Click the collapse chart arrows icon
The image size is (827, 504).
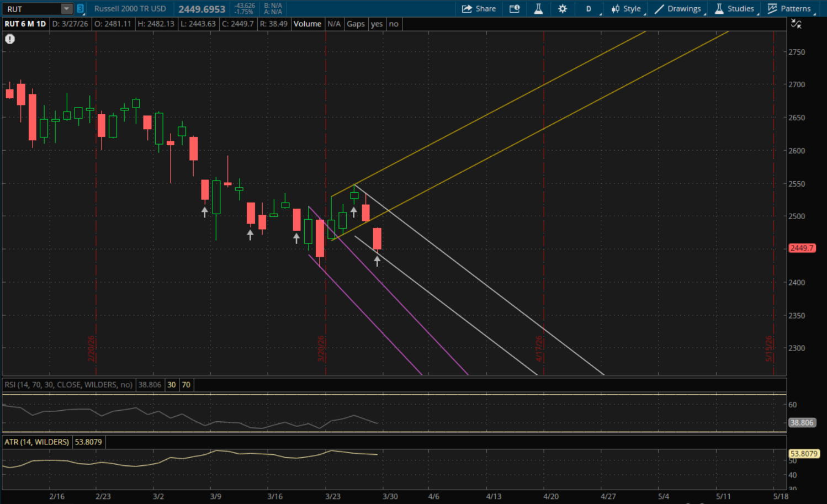(x=796, y=24)
